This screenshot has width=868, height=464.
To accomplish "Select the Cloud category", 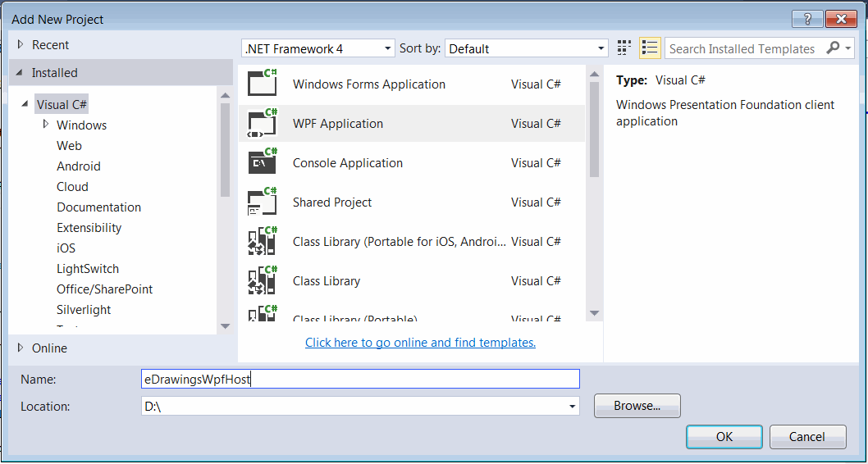I will click(x=72, y=186).
